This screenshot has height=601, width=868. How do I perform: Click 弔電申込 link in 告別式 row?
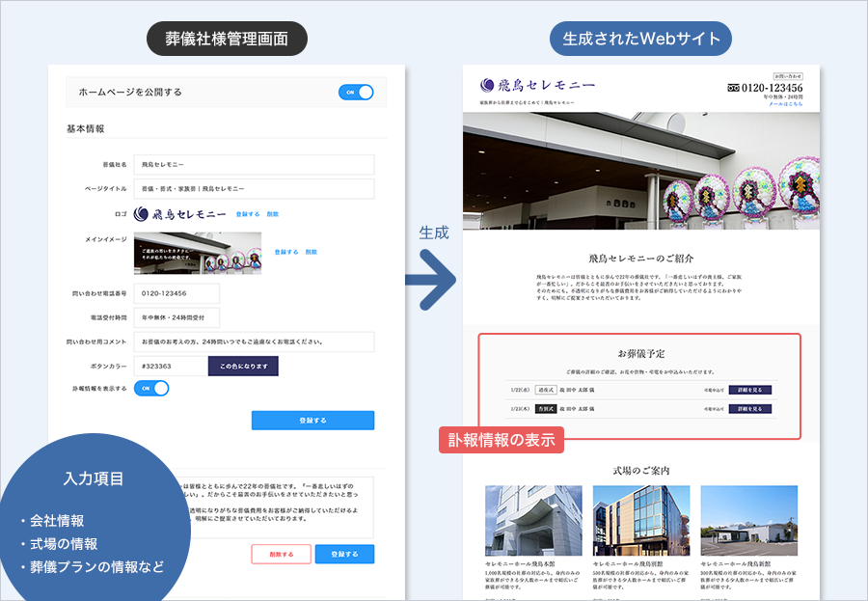714,409
